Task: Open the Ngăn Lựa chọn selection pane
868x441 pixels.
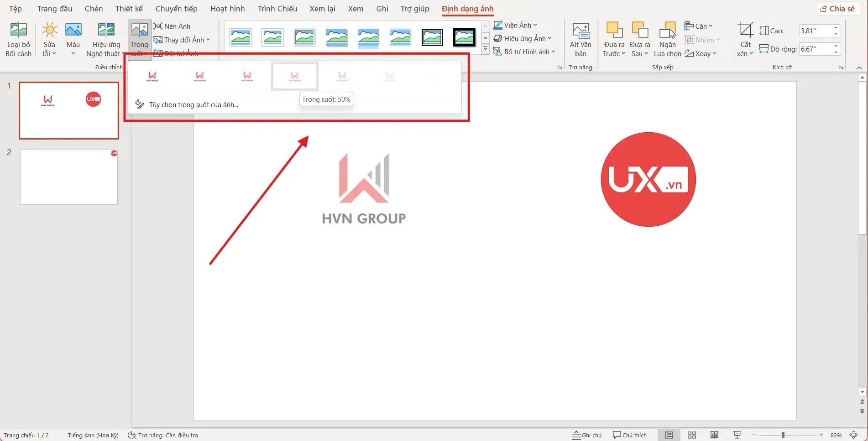Action: pyautogui.click(x=667, y=40)
